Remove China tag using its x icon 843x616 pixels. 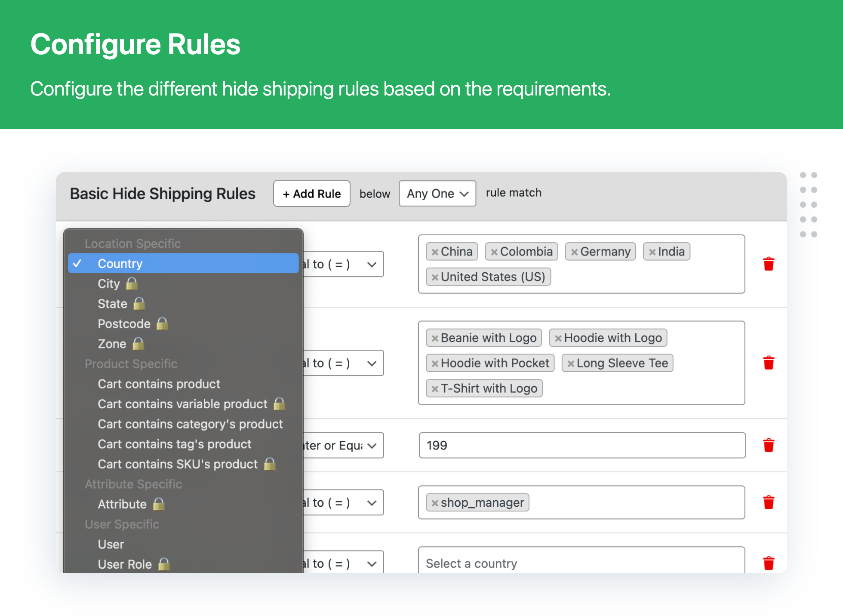(x=435, y=252)
